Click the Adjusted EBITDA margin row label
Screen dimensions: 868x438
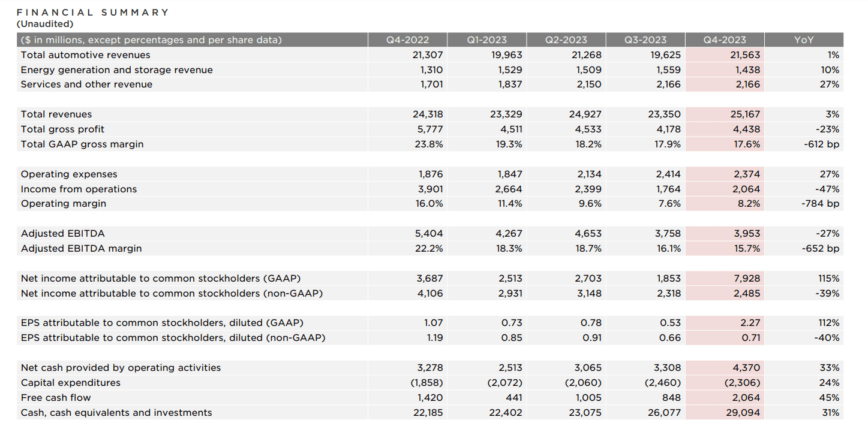tap(81, 249)
